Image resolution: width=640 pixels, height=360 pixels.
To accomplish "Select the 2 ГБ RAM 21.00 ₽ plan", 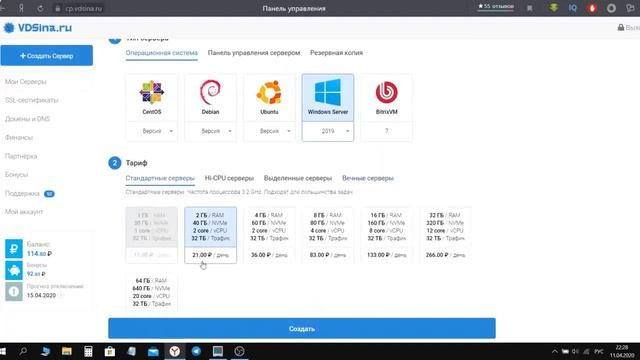I will pyautogui.click(x=211, y=235).
